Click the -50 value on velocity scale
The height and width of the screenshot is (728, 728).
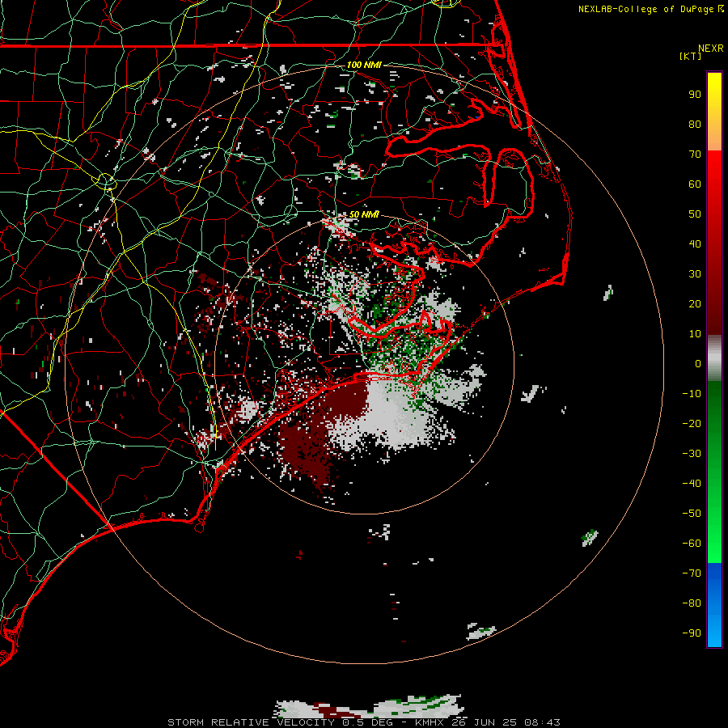tap(692, 513)
